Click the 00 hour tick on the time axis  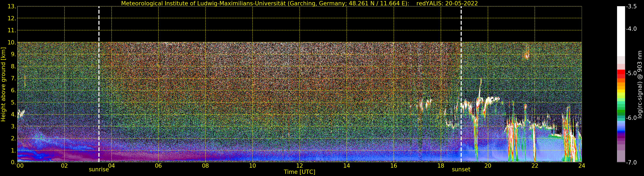tap(20, 166)
